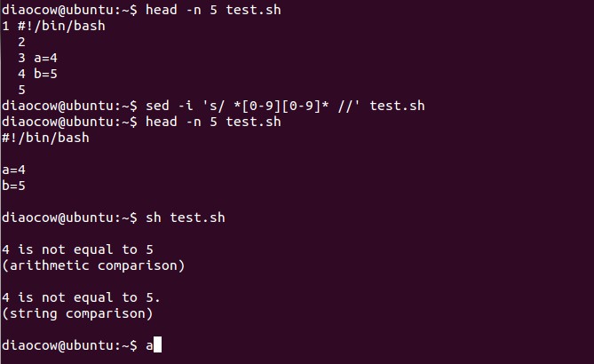Click the unnumbered '#!/bin/bash' output line
594x364 pixels.
click(x=45, y=138)
